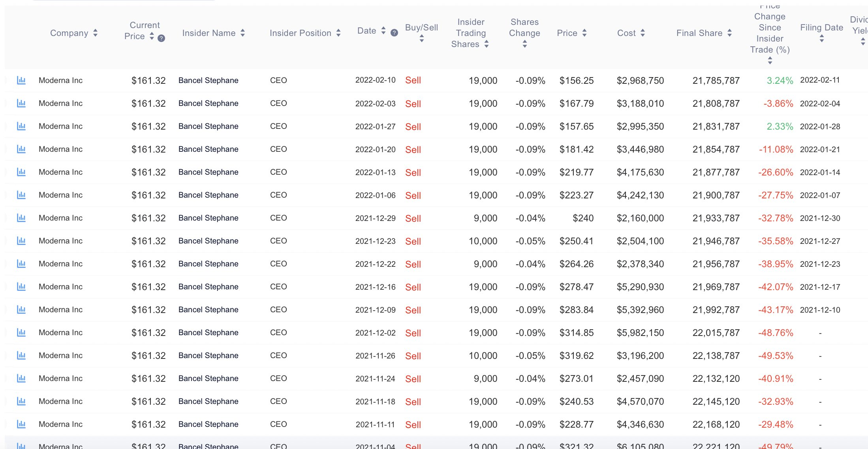
Task: Click price cell $223.27
Action: pos(577,195)
